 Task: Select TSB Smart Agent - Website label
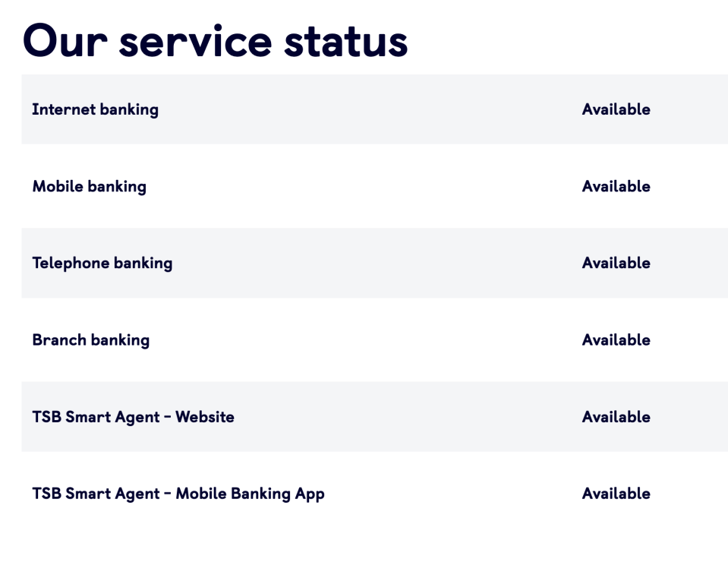tap(134, 417)
